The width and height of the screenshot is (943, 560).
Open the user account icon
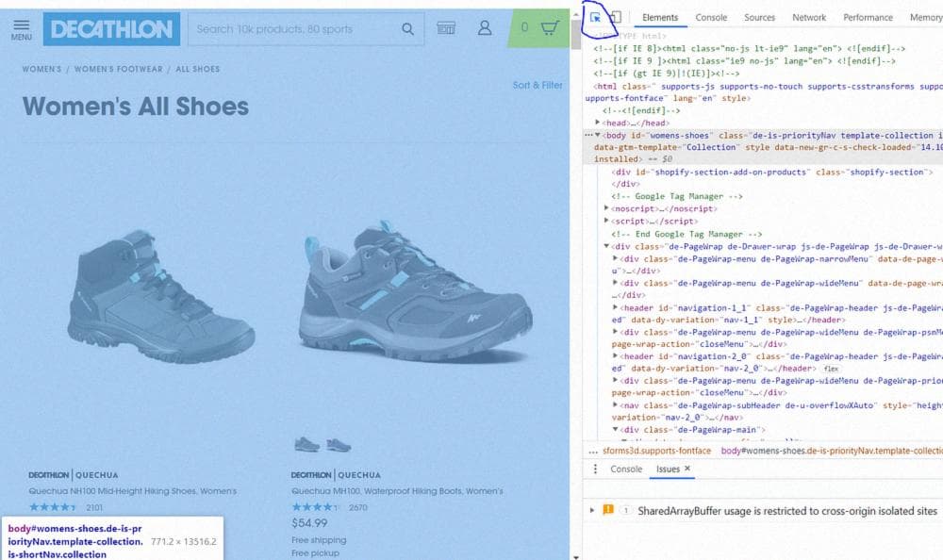coord(485,27)
